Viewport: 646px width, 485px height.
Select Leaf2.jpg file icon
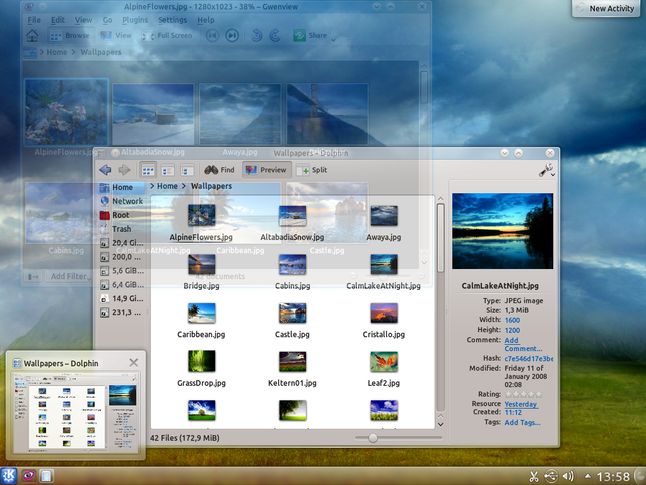coord(384,361)
